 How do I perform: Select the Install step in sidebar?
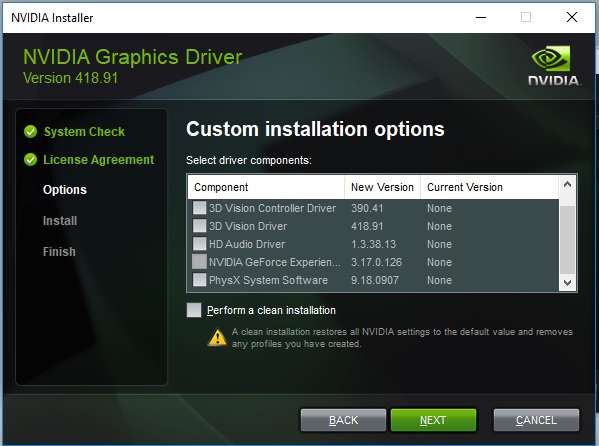[x=60, y=221]
